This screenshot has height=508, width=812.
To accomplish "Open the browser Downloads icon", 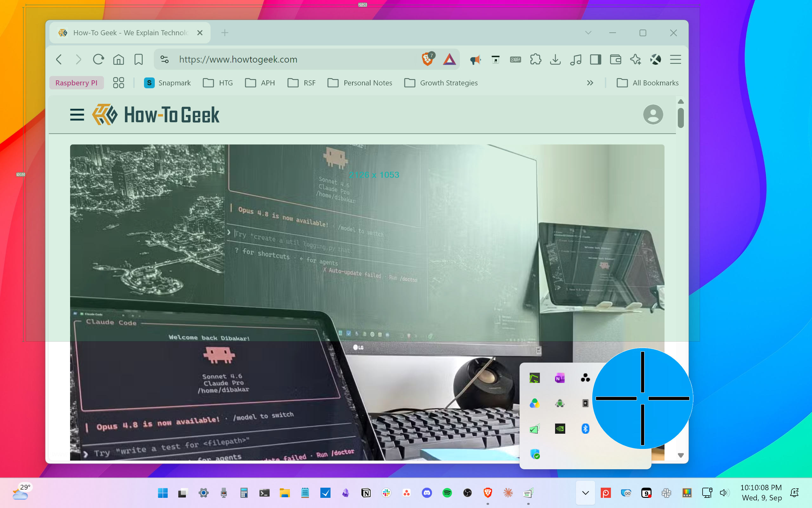I will [x=555, y=59].
